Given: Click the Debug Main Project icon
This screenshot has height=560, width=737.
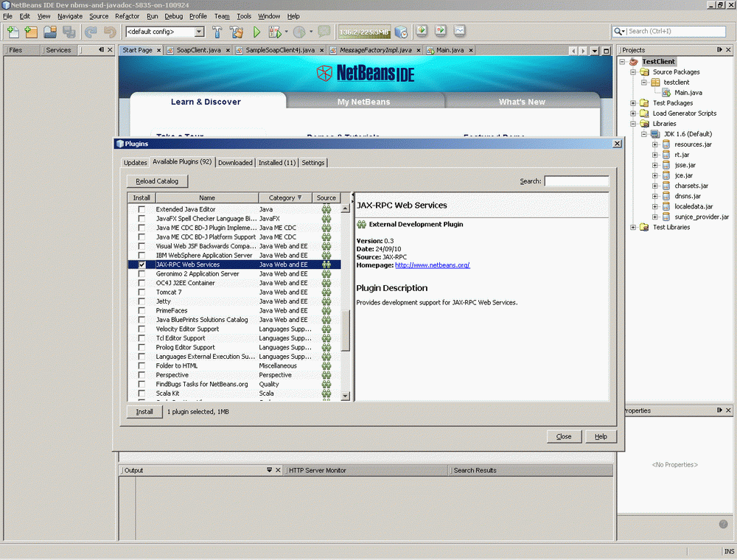Looking at the screenshot, I should pyautogui.click(x=274, y=32).
